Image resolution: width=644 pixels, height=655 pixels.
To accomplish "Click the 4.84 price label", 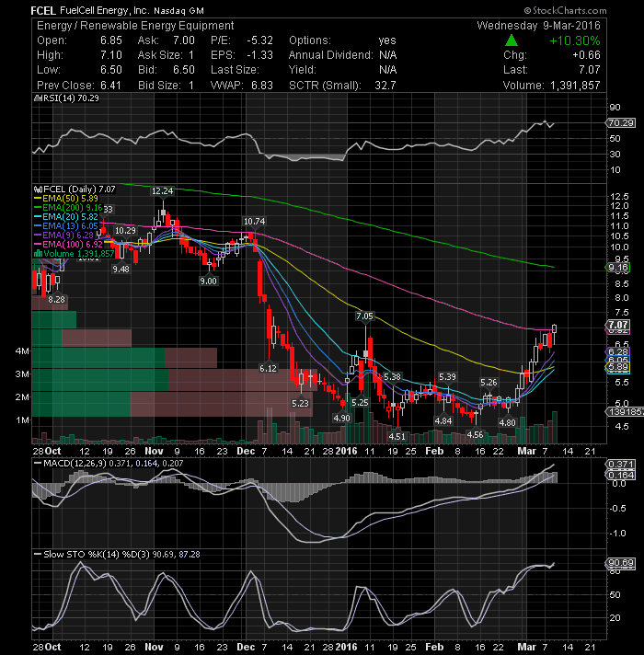I will 443,421.
